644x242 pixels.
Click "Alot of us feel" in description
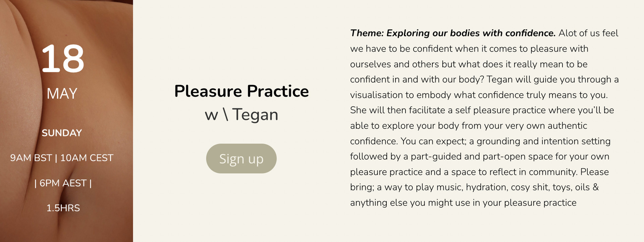tap(588, 33)
